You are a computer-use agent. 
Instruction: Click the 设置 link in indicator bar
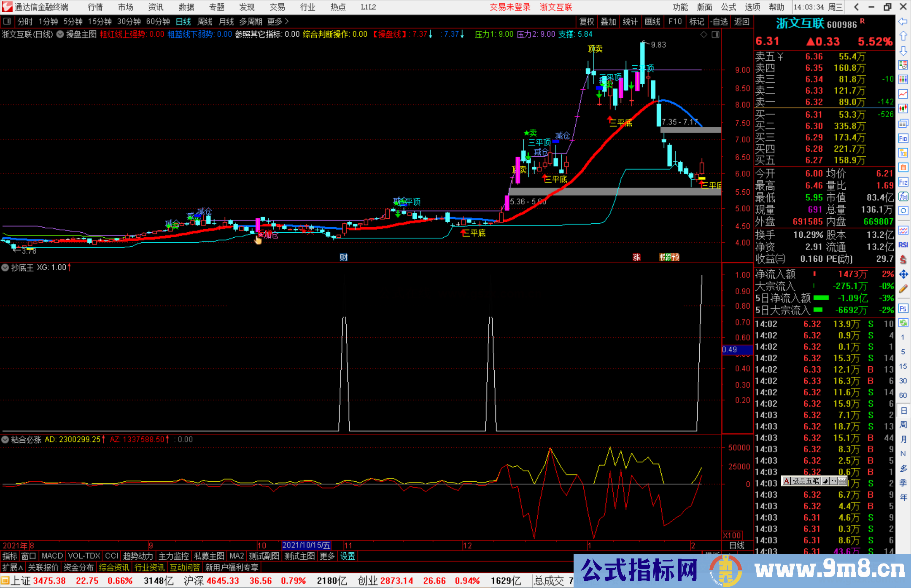click(348, 556)
